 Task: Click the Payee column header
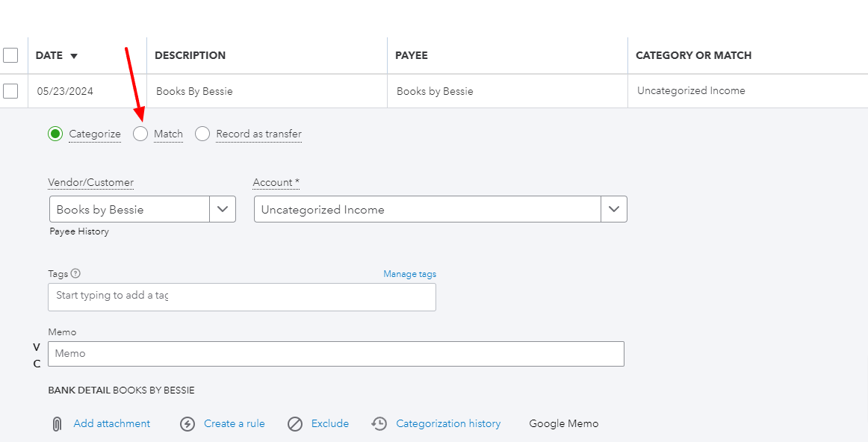(x=412, y=55)
